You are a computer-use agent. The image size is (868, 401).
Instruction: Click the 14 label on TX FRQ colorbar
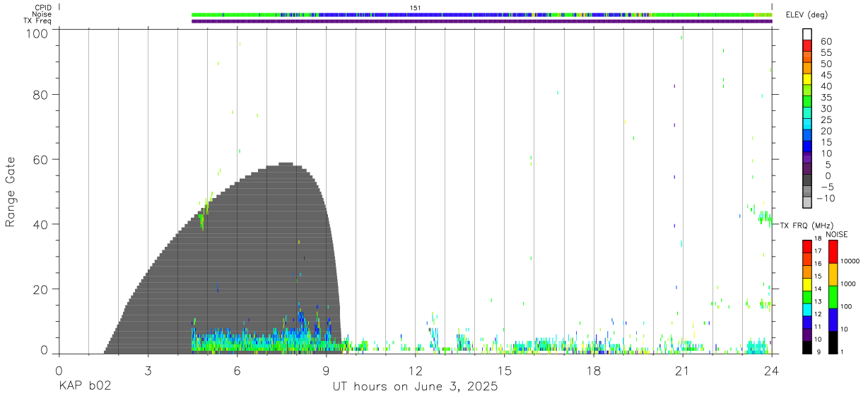click(x=818, y=289)
